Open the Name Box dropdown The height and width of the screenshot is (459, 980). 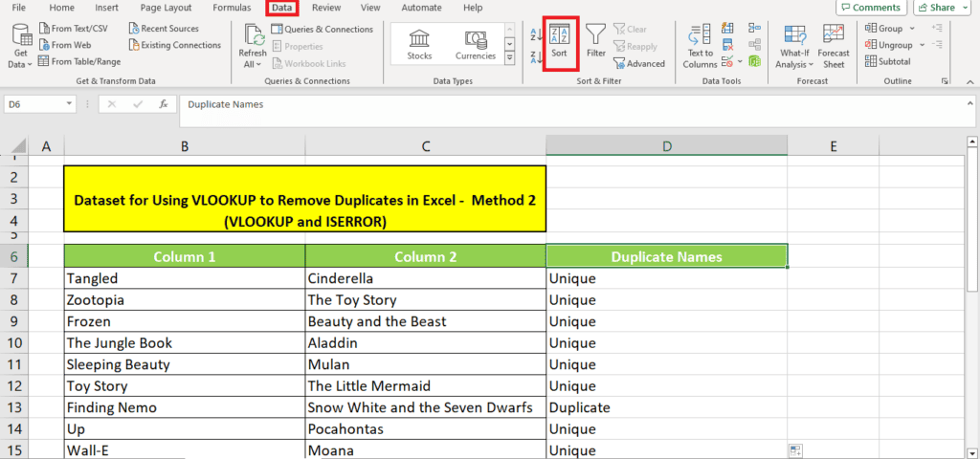(x=69, y=104)
